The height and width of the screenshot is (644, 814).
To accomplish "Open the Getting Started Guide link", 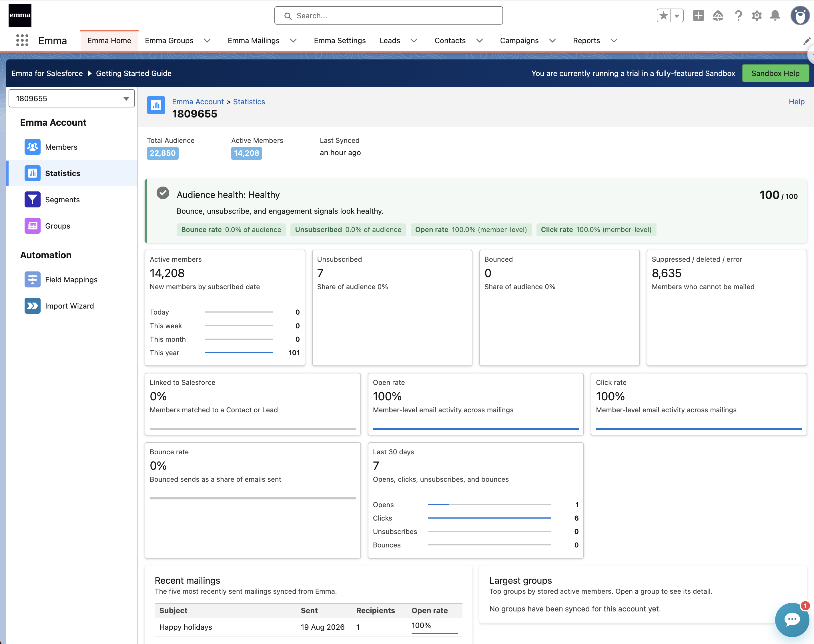I will click(133, 73).
